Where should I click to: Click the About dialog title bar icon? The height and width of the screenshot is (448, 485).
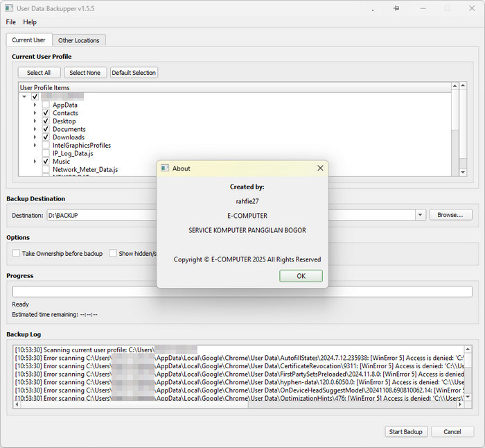pyautogui.click(x=165, y=169)
